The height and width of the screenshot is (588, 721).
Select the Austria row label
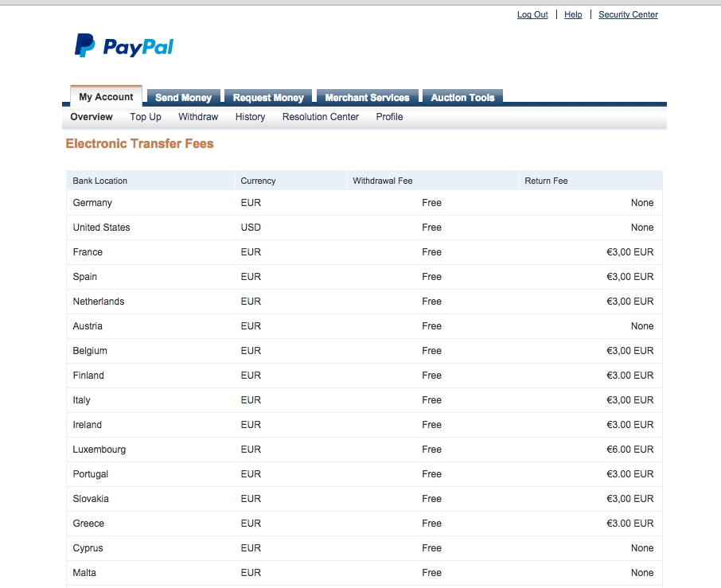coord(88,326)
